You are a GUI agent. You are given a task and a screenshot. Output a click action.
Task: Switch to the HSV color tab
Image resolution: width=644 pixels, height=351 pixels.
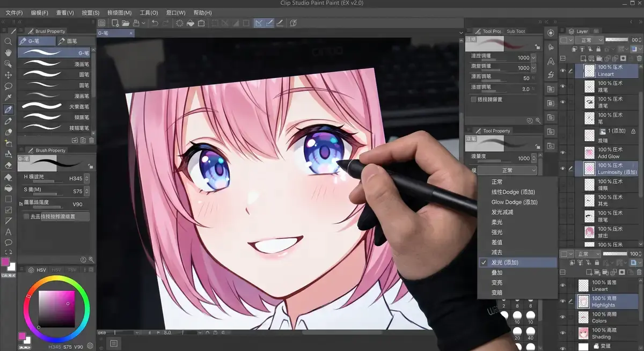39,269
